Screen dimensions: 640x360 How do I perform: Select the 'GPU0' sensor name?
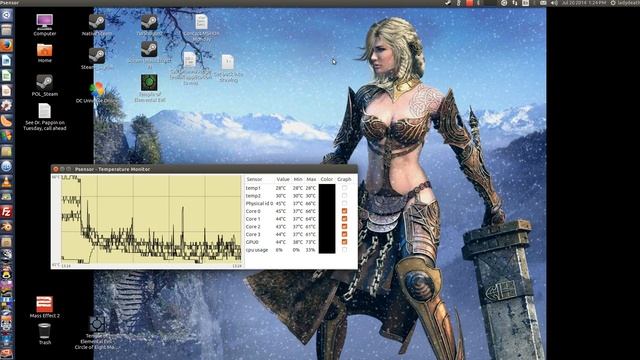click(252, 242)
